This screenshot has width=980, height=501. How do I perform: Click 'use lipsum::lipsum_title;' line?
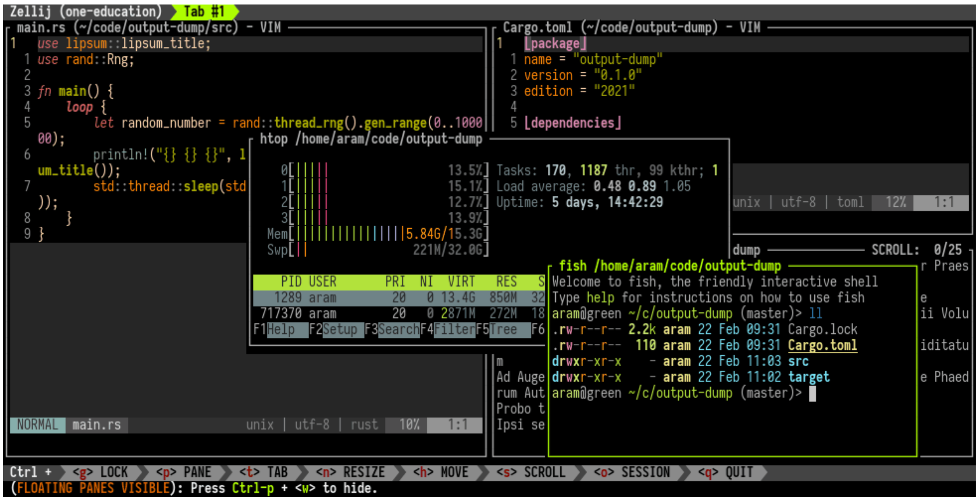[124, 44]
